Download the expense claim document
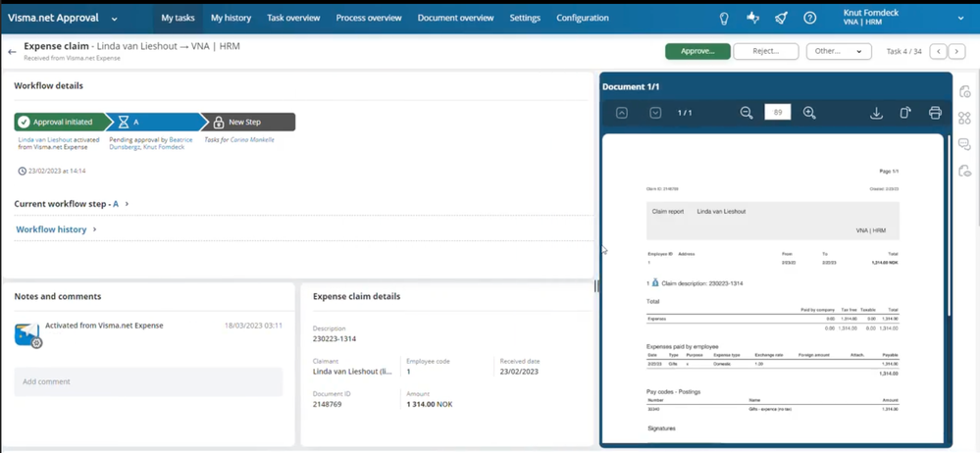The height and width of the screenshot is (453, 980). coord(876,113)
